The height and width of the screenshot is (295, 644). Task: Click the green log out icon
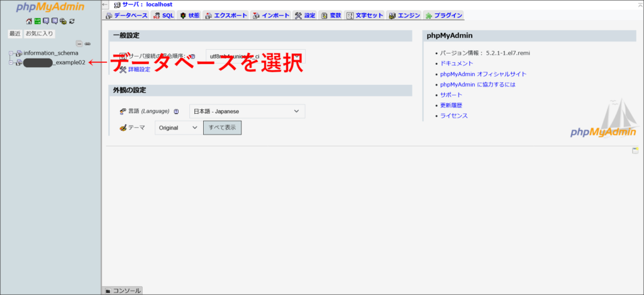[37, 21]
